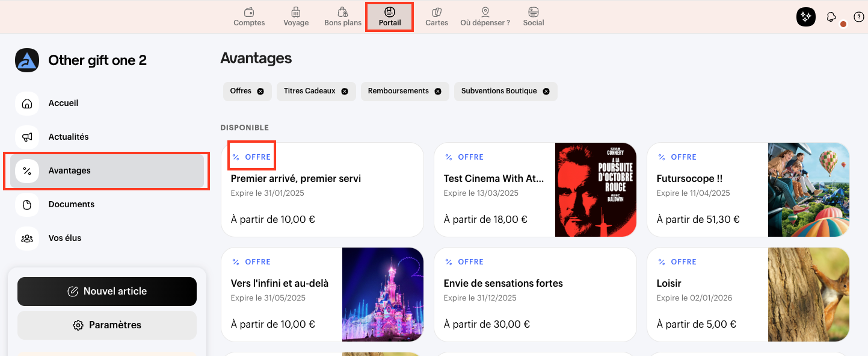Click the Nouvel article button

coord(107,292)
